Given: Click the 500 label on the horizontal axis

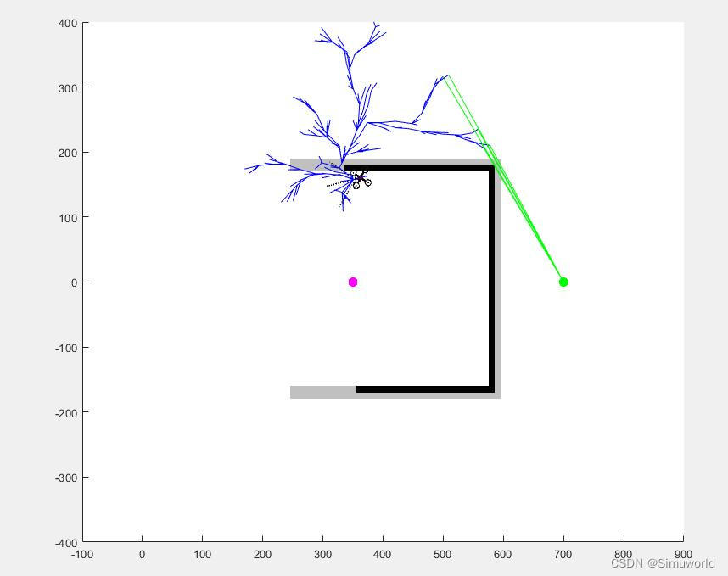Looking at the screenshot, I should click(x=443, y=554).
